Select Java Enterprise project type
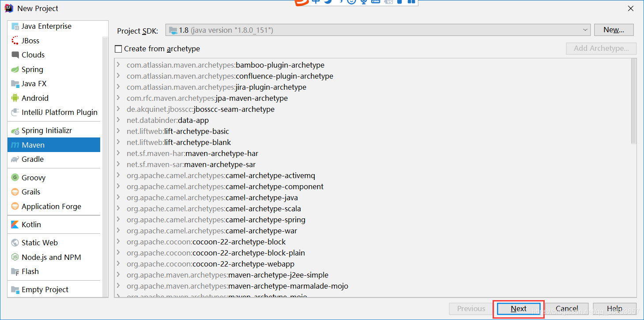The image size is (644, 320). (x=54, y=27)
